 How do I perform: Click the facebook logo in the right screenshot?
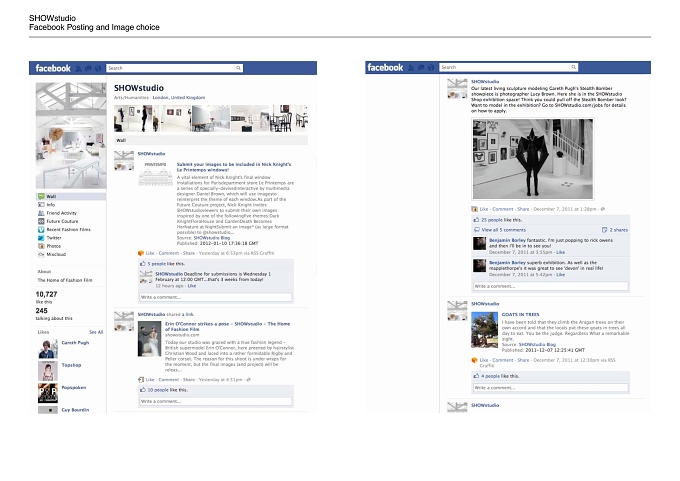tap(385, 67)
